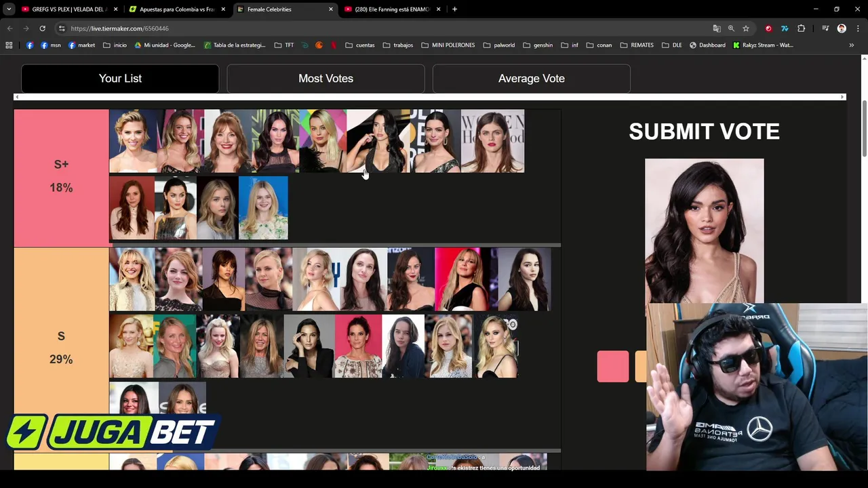Click the S 29% tier label

tap(61, 348)
